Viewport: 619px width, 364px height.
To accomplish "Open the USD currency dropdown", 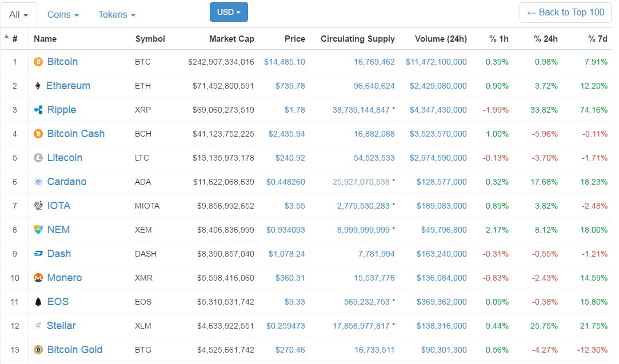I will pyautogui.click(x=229, y=12).
